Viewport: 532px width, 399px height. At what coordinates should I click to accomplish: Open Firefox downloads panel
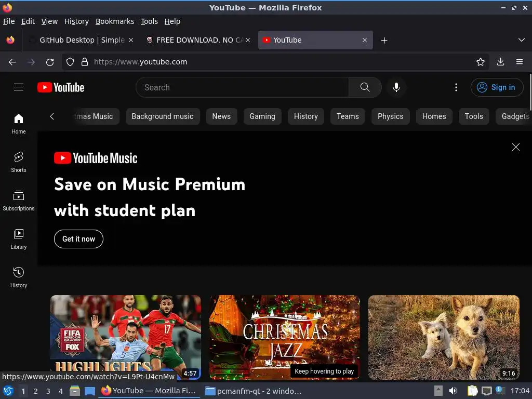click(500, 62)
